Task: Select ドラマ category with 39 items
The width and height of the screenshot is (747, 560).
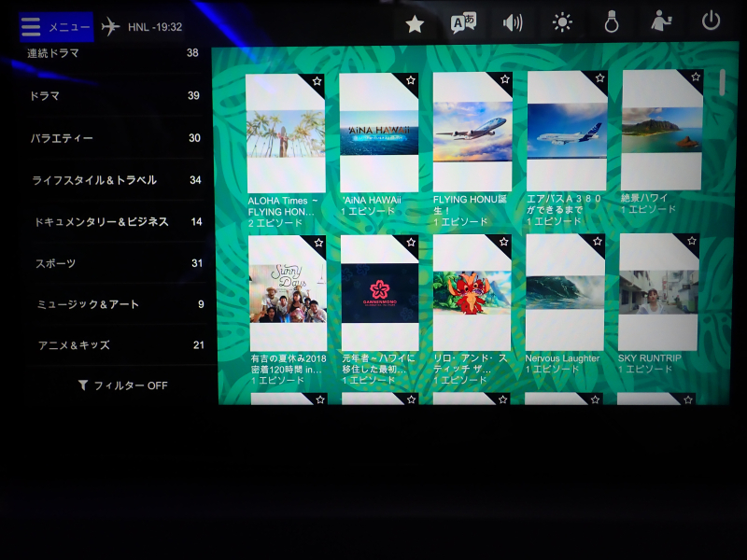Action: [114, 96]
